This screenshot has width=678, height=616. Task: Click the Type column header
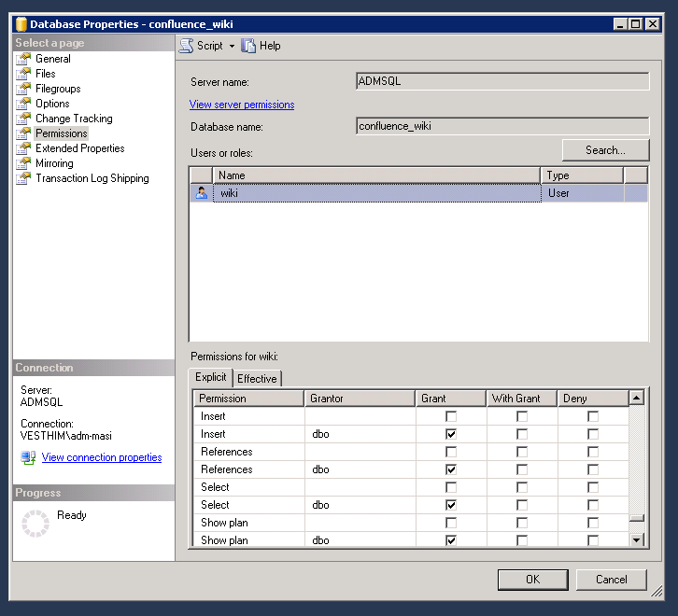click(582, 175)
